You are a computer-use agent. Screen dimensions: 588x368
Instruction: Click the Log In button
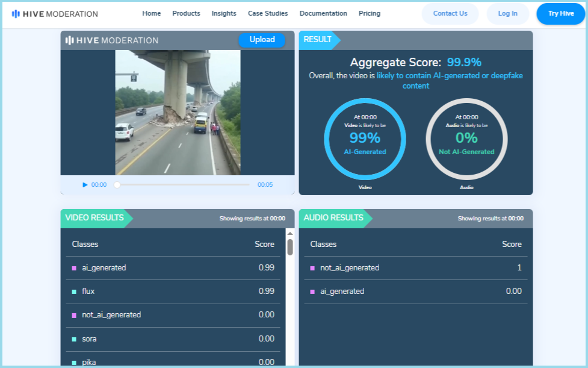point(508,13)
